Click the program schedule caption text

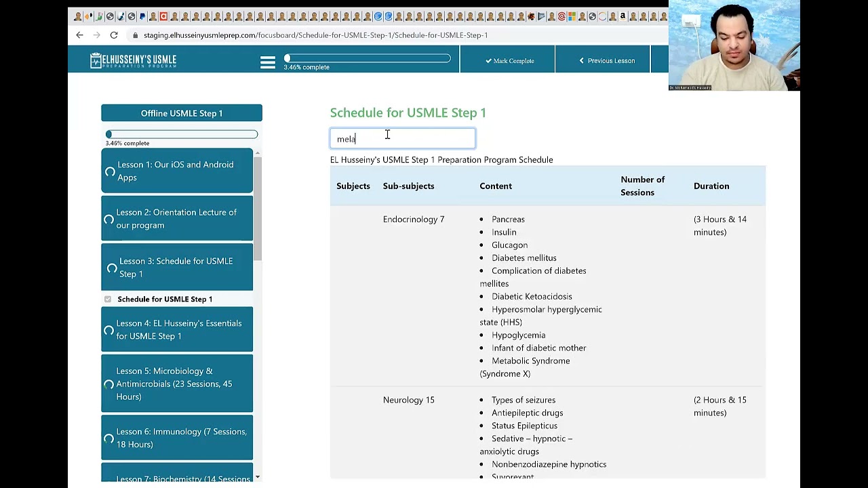click(441, 160)
